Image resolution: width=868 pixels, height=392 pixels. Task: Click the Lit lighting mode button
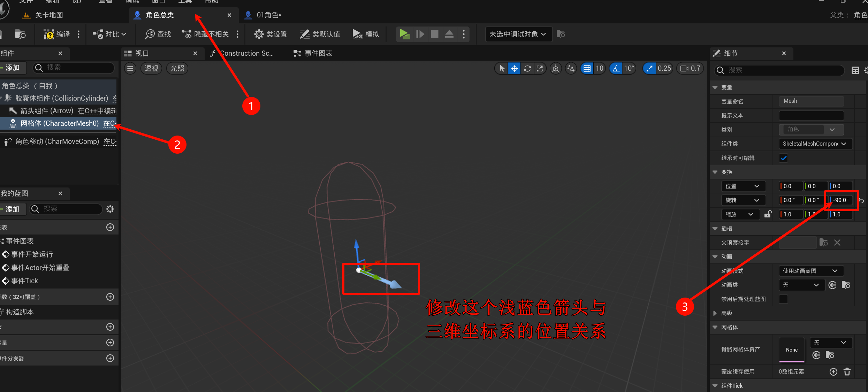[177, 68]
